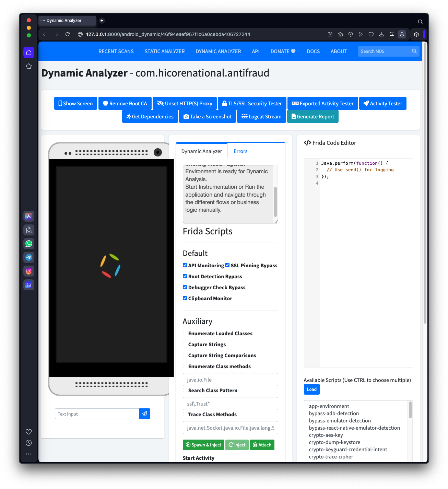The image size is (448, 489).
Task: Check the Capture Strings option
Action: 185,344
